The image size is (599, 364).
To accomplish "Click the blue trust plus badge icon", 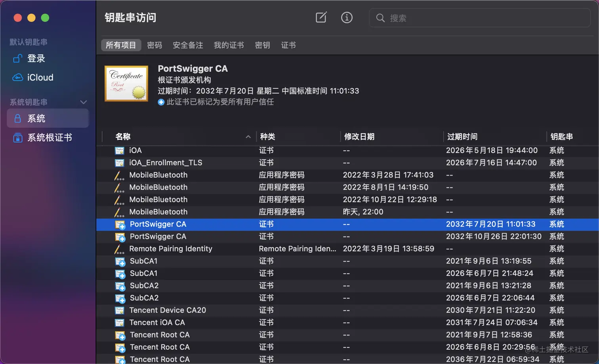I will [x=161, y=102].
